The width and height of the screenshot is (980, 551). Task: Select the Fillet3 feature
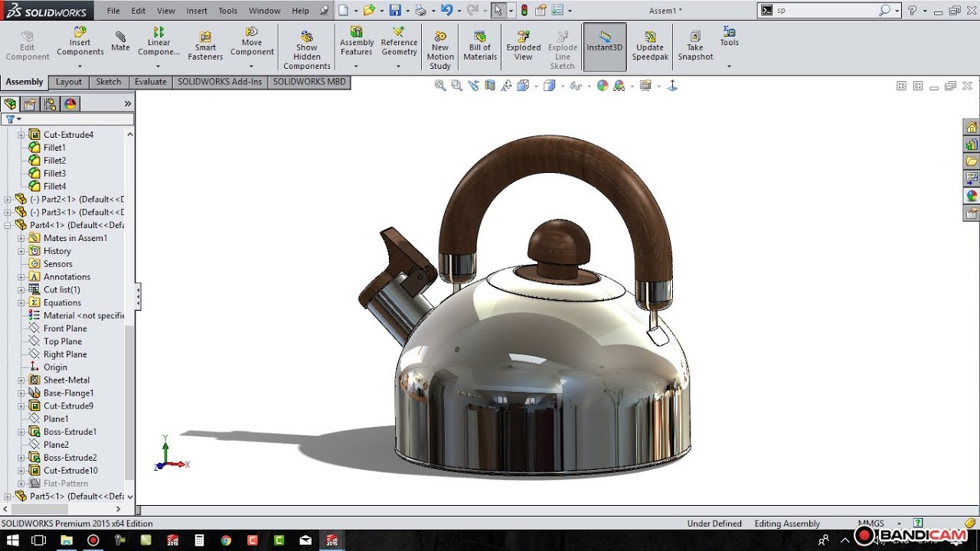point(54,173)
